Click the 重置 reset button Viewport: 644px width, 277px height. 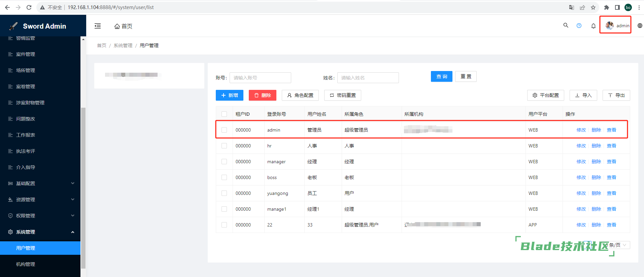[x=466, y=76]
